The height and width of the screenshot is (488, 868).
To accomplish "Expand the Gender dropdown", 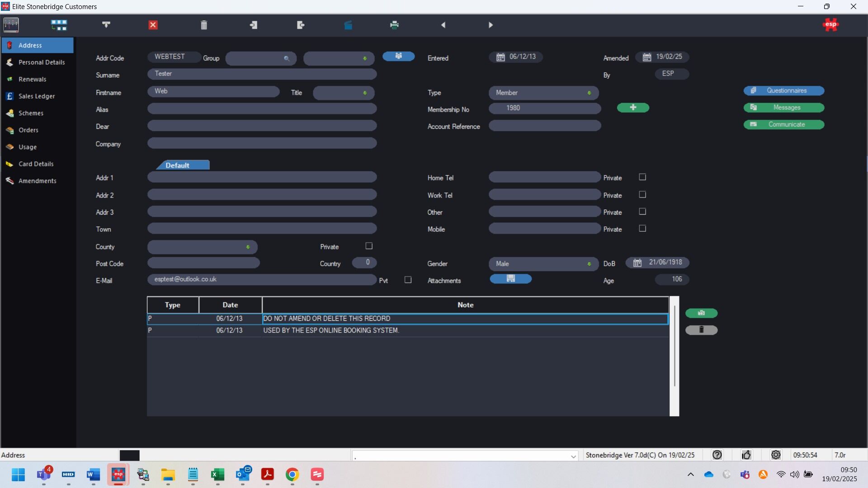I will (x=543, y=264).
